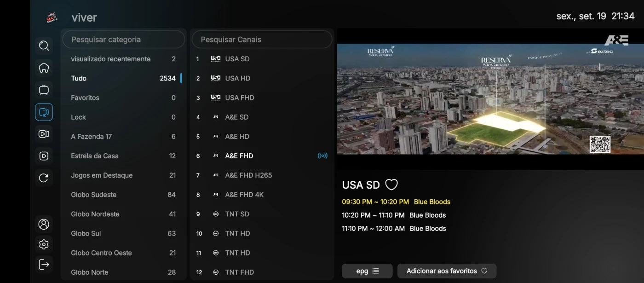This screenshot has height=283, width=644.
Task: Open the rounded-square play sidebar icon
Action: point(44,156)
